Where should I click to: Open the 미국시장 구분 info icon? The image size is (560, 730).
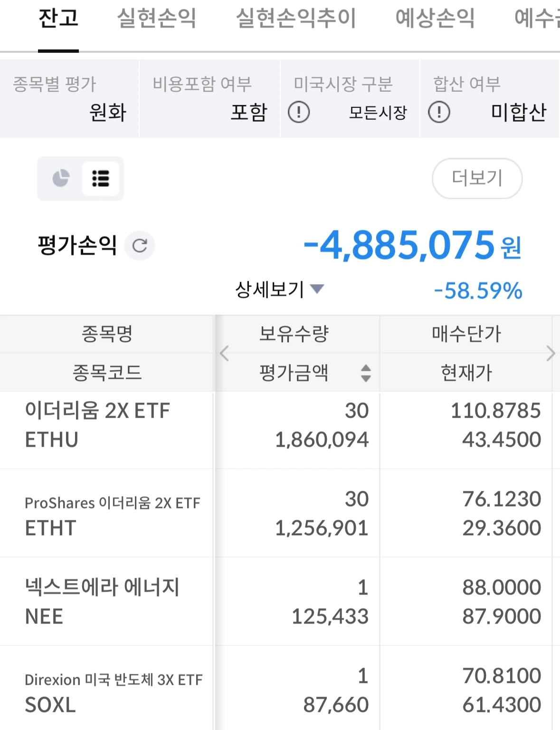(x=299, y=113)
